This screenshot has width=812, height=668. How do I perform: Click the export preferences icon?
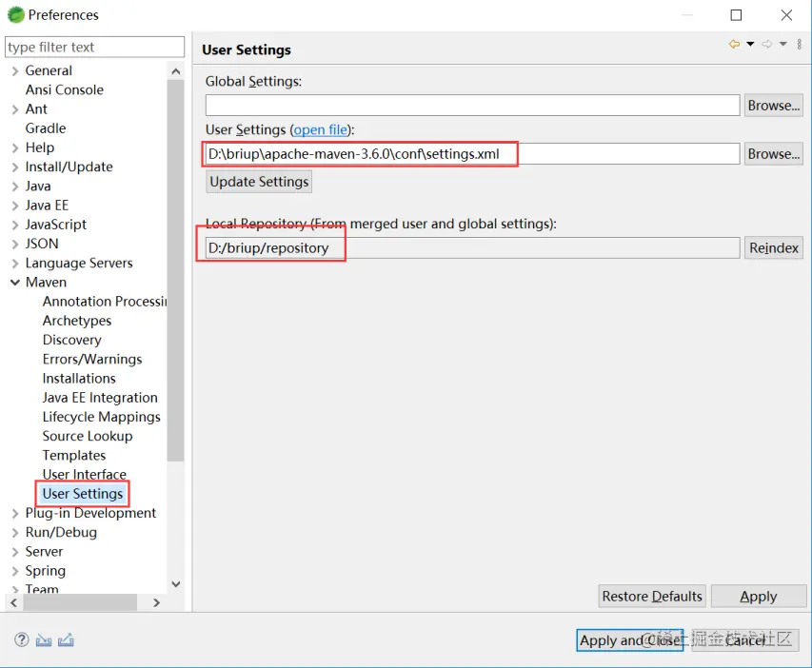tap(66, 640)
